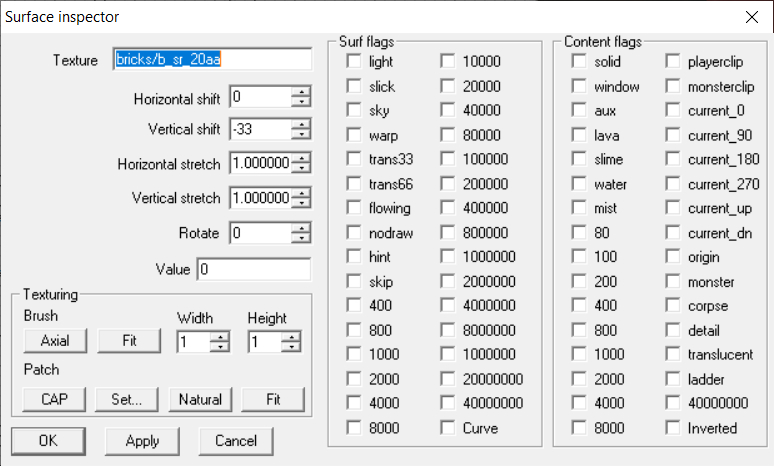Increase Horizontal shift with up arrow
Image resolution: width=774 pixels, height=466 pixels.
[301, 92]
